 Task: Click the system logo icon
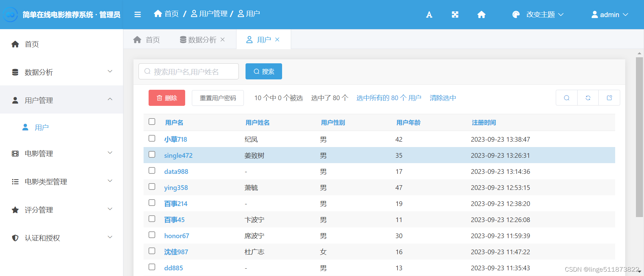tap(10, 14)
